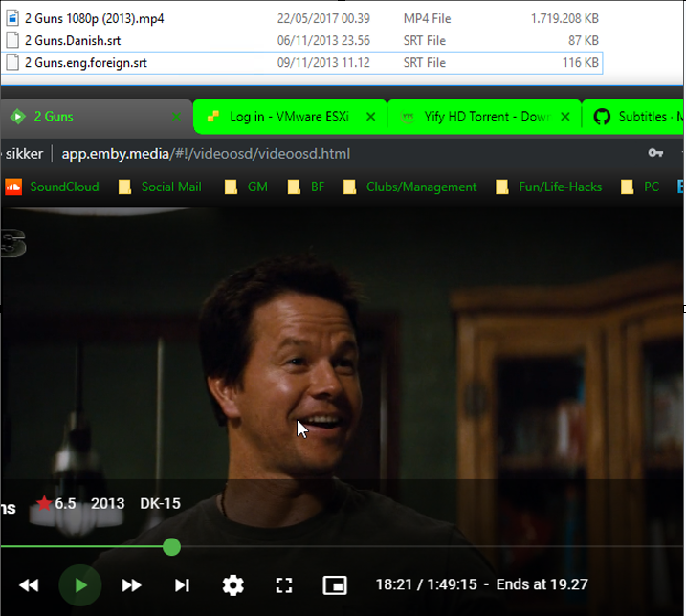686x616 pixels.
Task: Open the GitHub Subtitles tab
Action: pyautogui.click(x=633, y=117)
